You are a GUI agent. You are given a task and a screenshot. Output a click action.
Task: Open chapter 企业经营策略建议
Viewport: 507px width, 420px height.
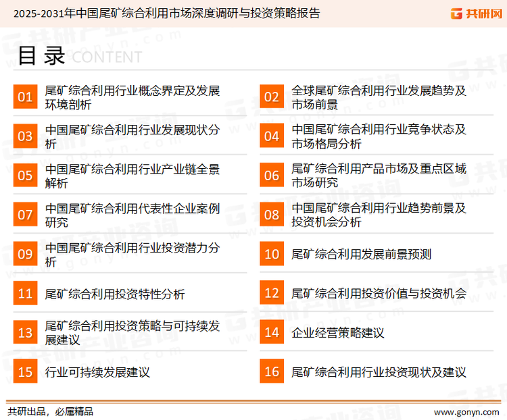338,332
